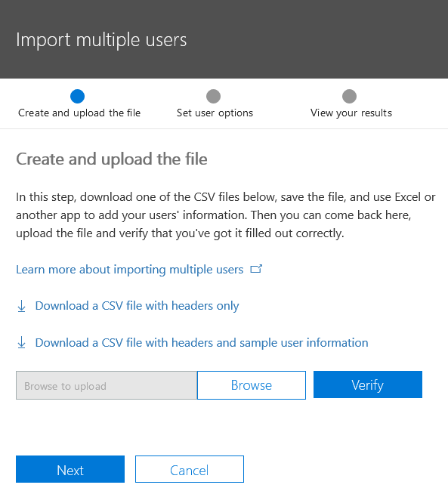Click the Set user options step label

tap(215, 113)
